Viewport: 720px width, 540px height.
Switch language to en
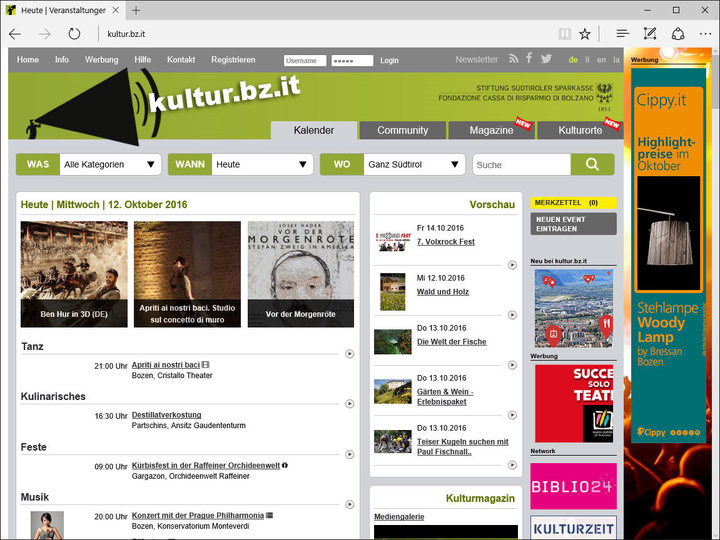(x=602, y=60)
